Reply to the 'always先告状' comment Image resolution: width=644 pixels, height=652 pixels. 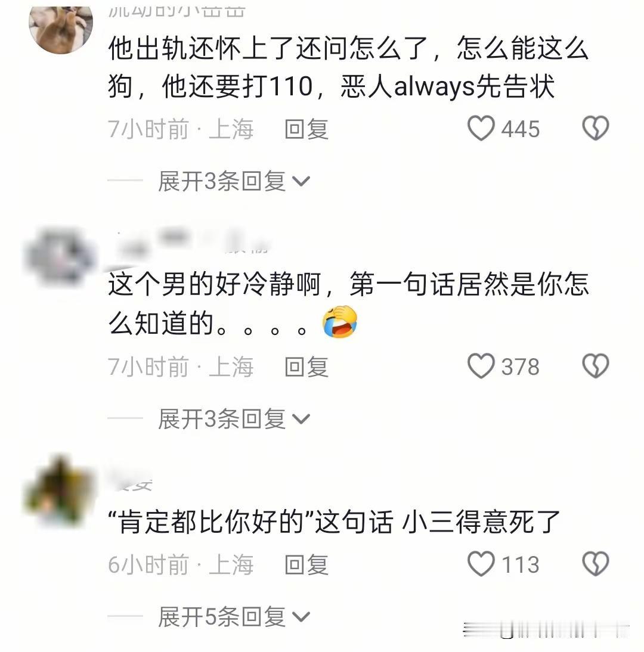306,129
